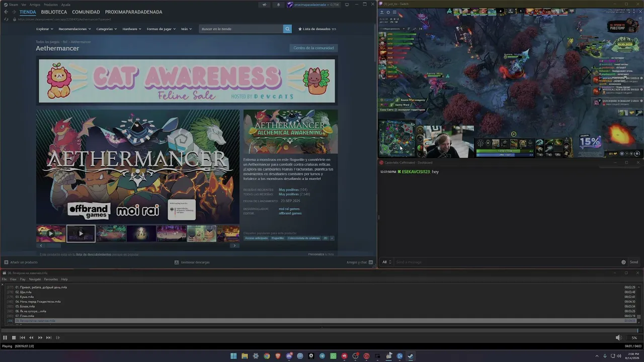Click Centro de la comunidad button

313,48
